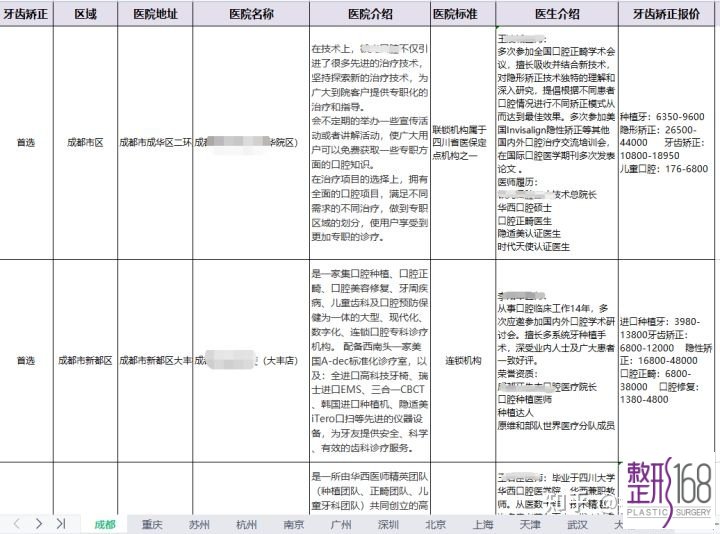The width and height of the screenshot is (720, 534).
Task: Click the 成都市新都区 region cell
Action: click(x=85, y=361)
